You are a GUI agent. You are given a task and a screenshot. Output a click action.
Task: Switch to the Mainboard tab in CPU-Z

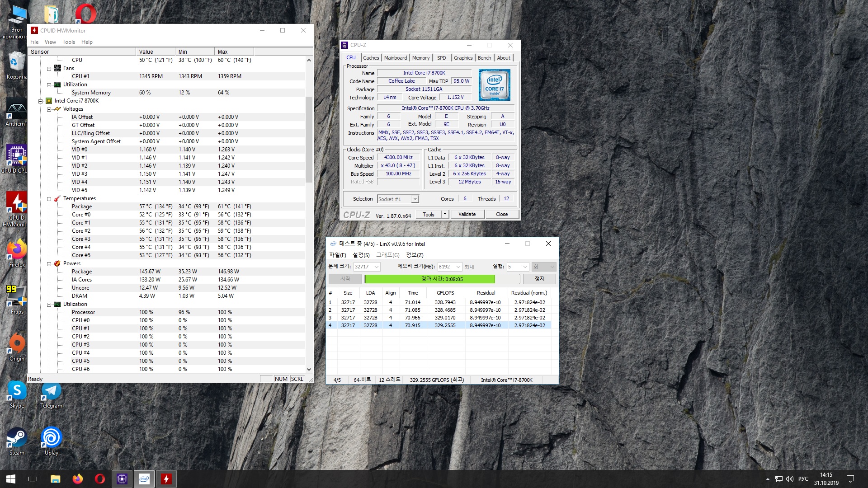tap(396, 58)
